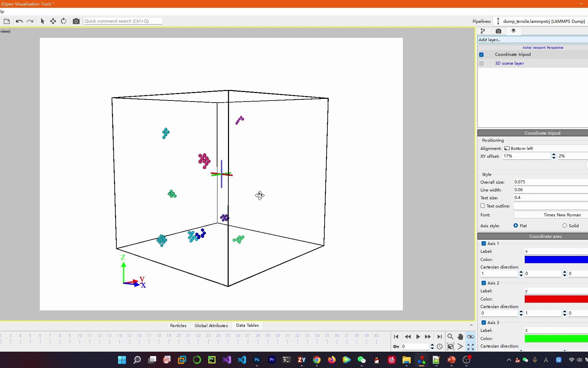Open the Pipelines tab icon

click(483, 31)
